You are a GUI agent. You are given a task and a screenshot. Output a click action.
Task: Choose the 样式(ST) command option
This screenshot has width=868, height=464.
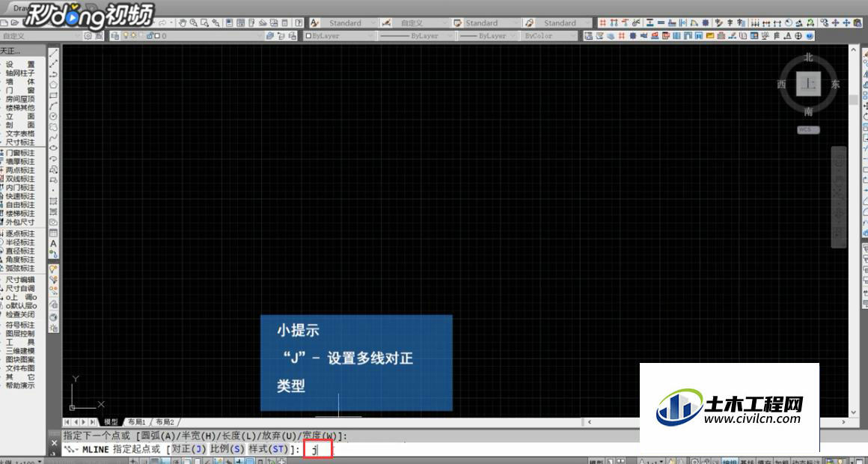[x=269, y=449]
